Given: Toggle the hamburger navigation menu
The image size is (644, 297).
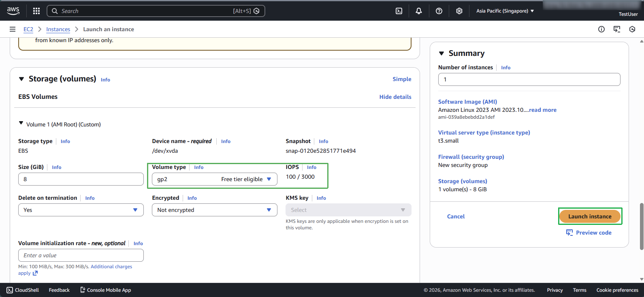Looking at the screenshot, I should pyautogui.click(x=13, y=29).
